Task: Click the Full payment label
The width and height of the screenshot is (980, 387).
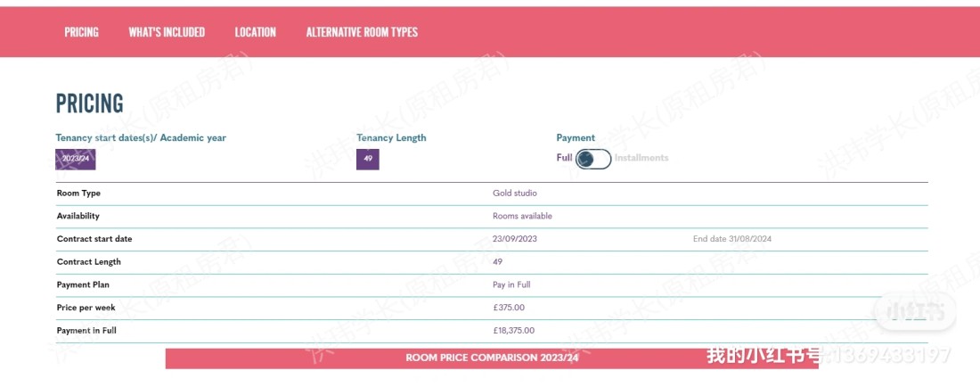Action: click(x=564, y=158)
